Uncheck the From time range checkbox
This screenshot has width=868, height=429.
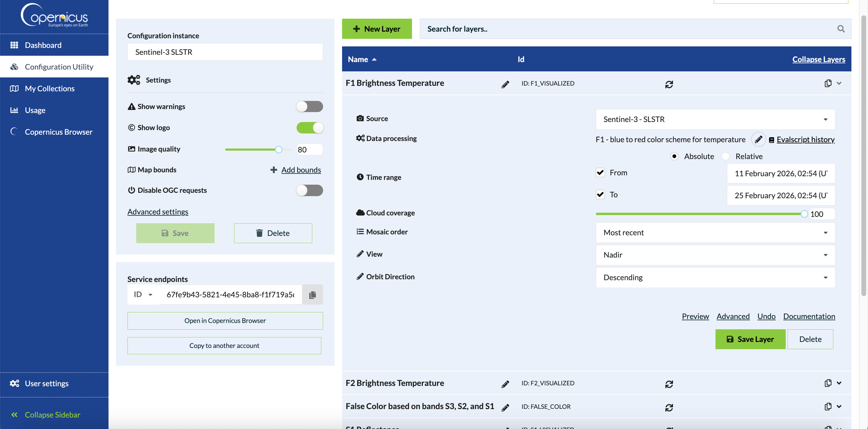(600, 173)
